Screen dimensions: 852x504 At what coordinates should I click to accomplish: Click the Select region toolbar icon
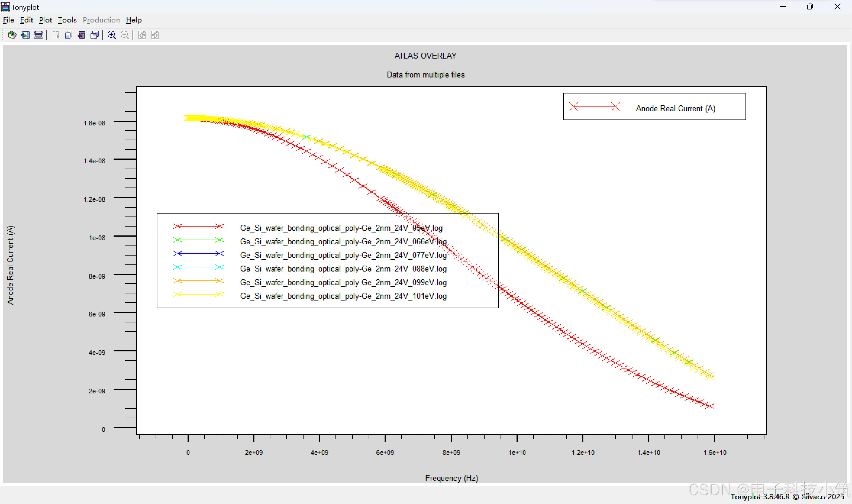tap(56, 35)
